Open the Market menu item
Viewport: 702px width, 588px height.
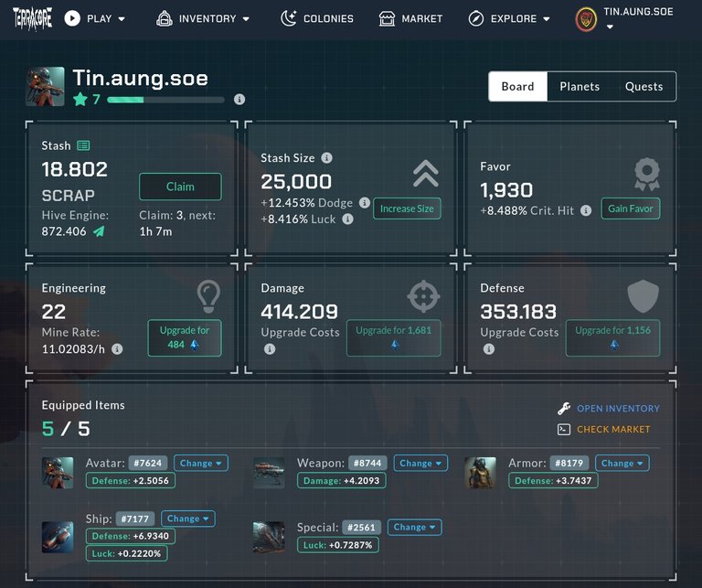pyautogui.click(x=410, y=19)
